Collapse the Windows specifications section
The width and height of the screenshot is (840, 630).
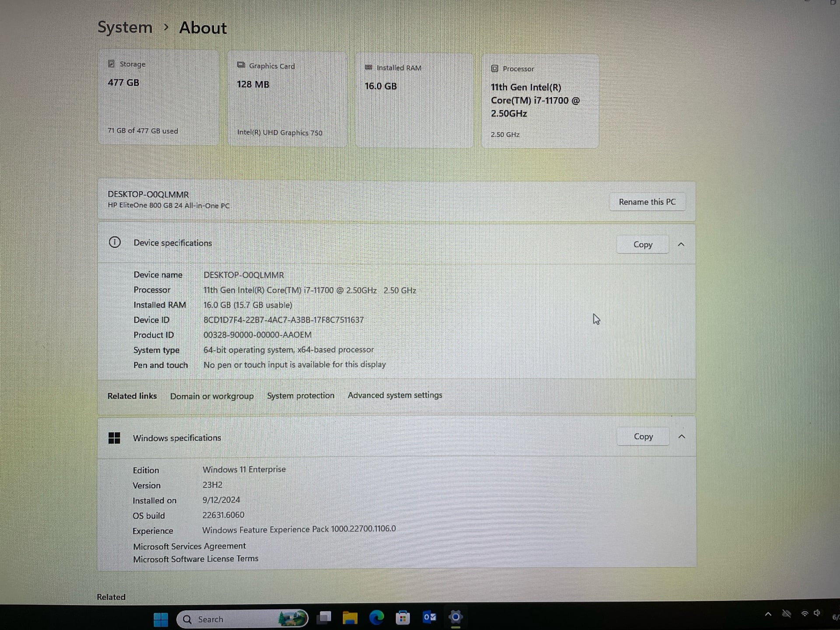[682, 436]
